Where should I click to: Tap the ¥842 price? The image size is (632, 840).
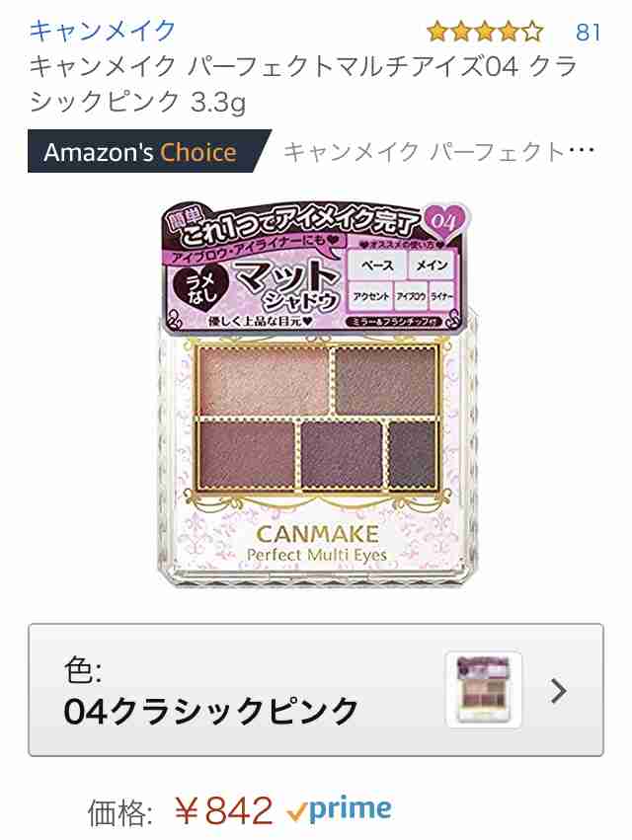[224, 810]
